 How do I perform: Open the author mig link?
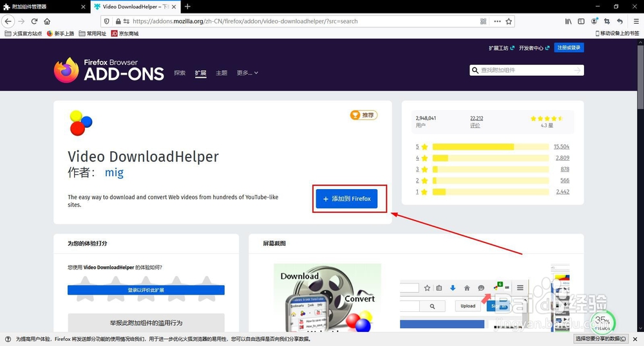pyautogui.click(x=114, y=172)
